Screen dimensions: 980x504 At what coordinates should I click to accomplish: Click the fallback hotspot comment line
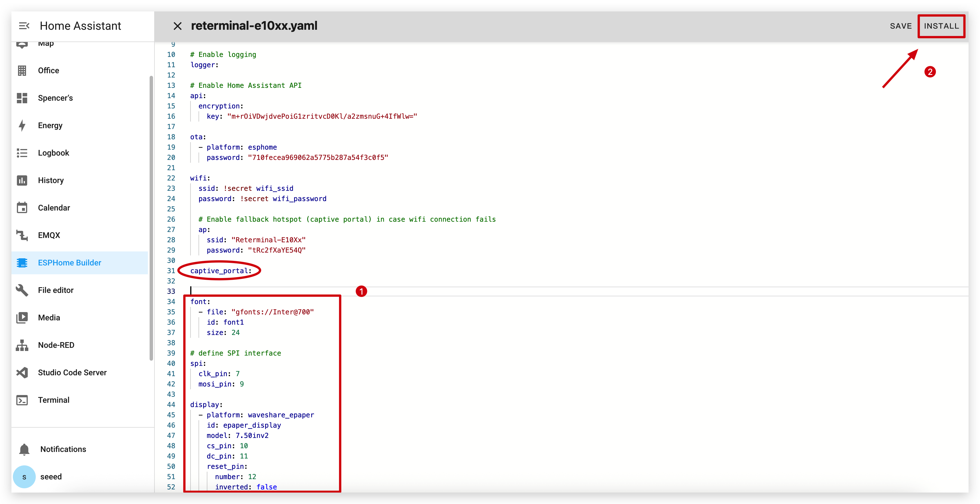347,219
